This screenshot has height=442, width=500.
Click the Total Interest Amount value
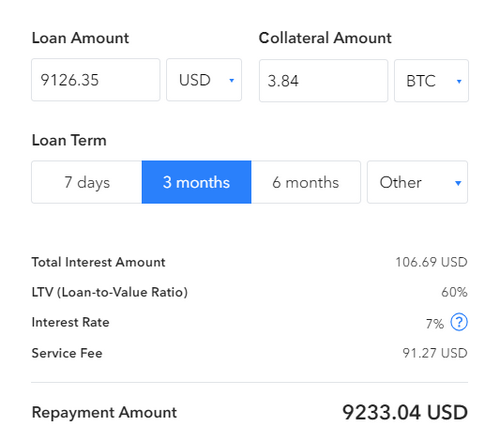[431, 262]
